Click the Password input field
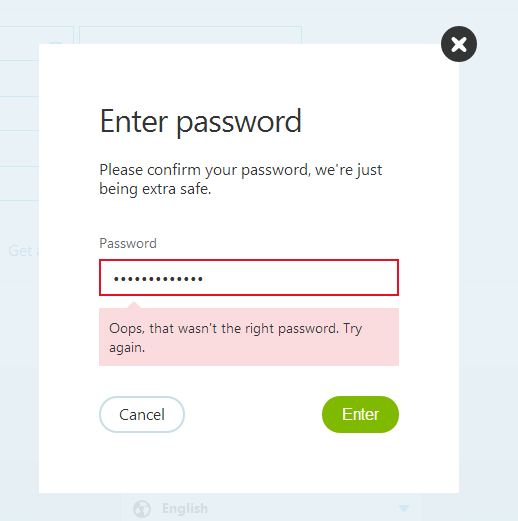The width and height of the screenshot is (518, 521). pyautogui.click(x=249, y=278)
